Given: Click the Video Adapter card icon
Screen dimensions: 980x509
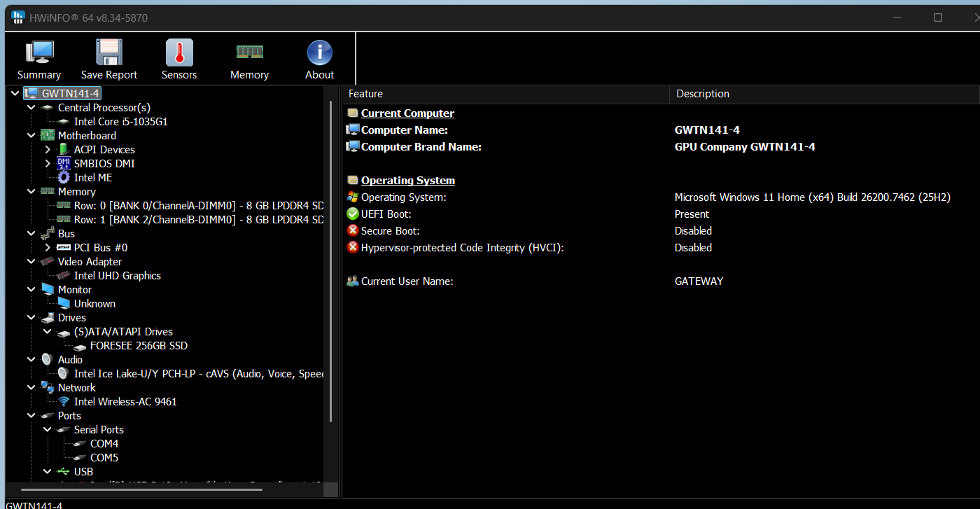Looking at the screenshot, I should 48,261.
